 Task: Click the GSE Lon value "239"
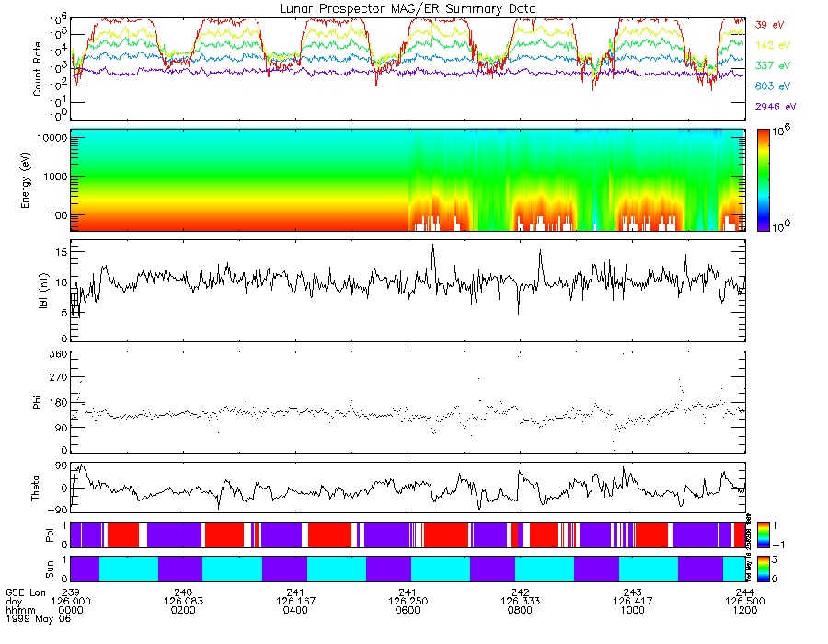(71, 592)
